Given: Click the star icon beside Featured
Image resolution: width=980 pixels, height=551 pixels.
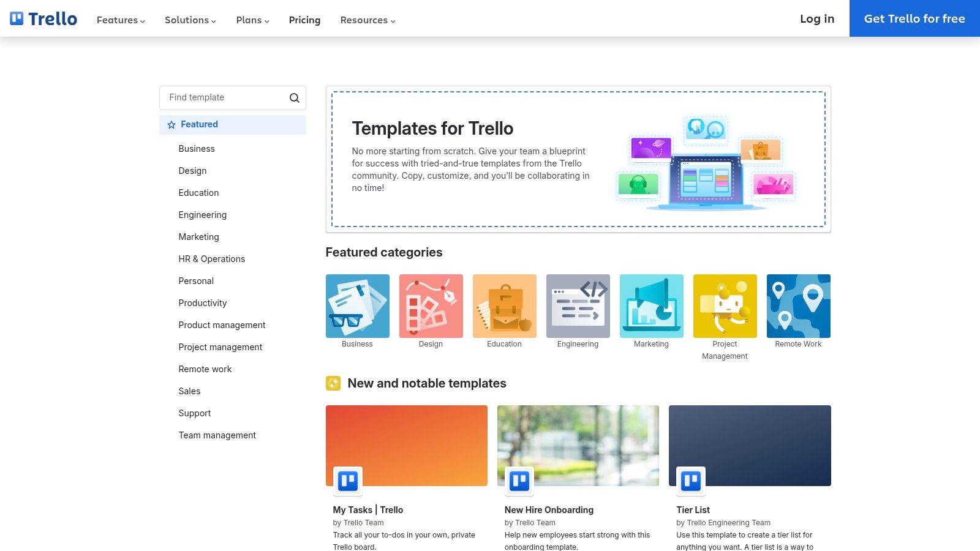Looking at the screenshot, I should pyautogui.click(x=171, y=125).
